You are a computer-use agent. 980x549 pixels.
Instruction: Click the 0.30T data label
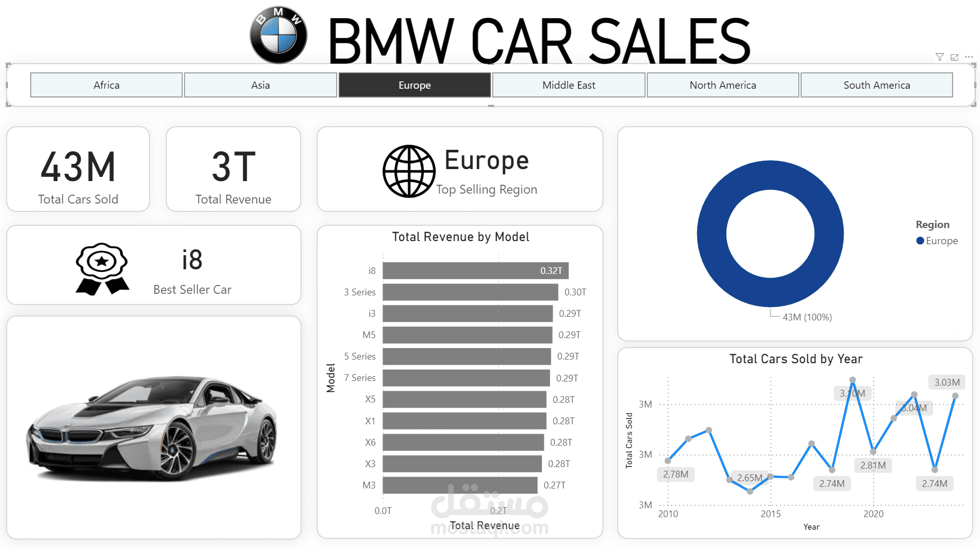click(x=575, y=292)
